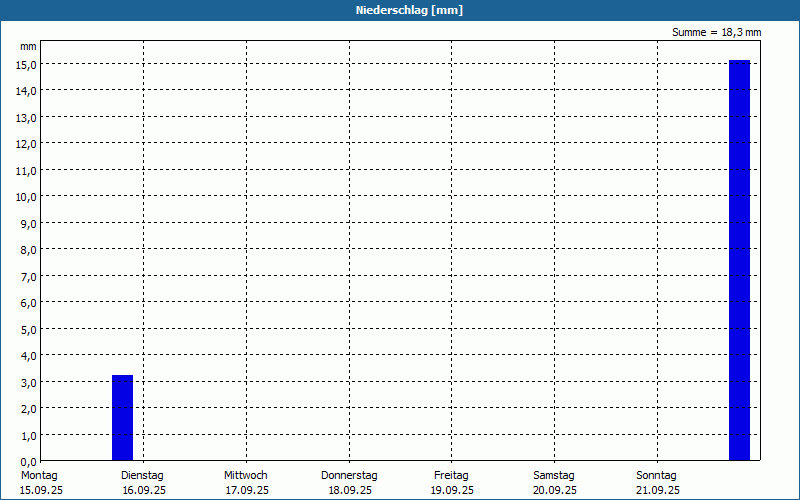The image size is (800, 500).
Task: Click the tall blue bar for Sonntag
Action: tap(739, 260)
